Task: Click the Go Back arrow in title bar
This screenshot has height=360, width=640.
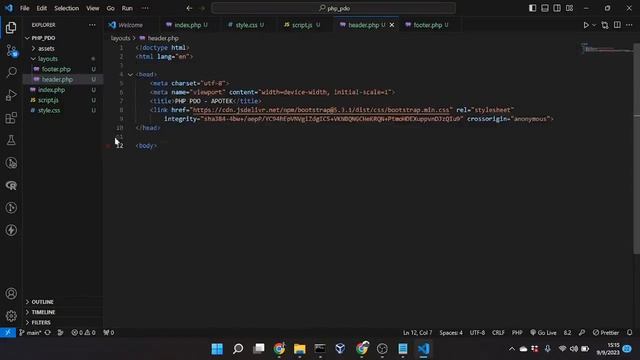Action: (x=189, y=8)
